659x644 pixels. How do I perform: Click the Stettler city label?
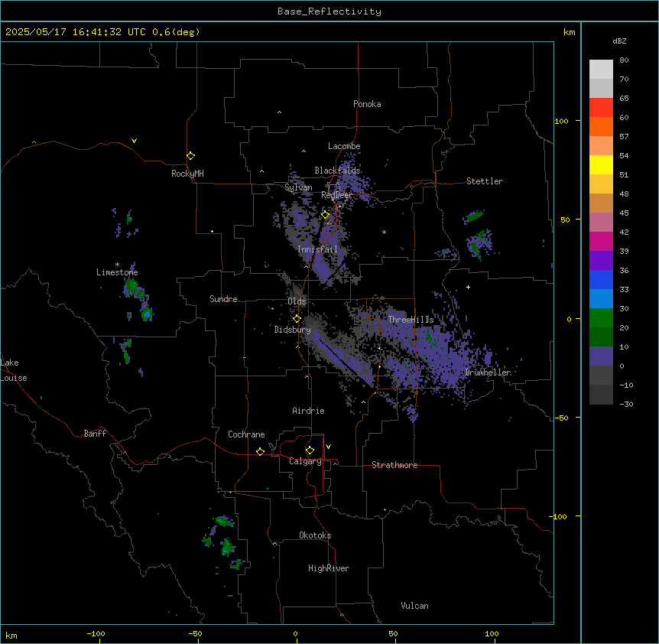click(x=485, y=181)
